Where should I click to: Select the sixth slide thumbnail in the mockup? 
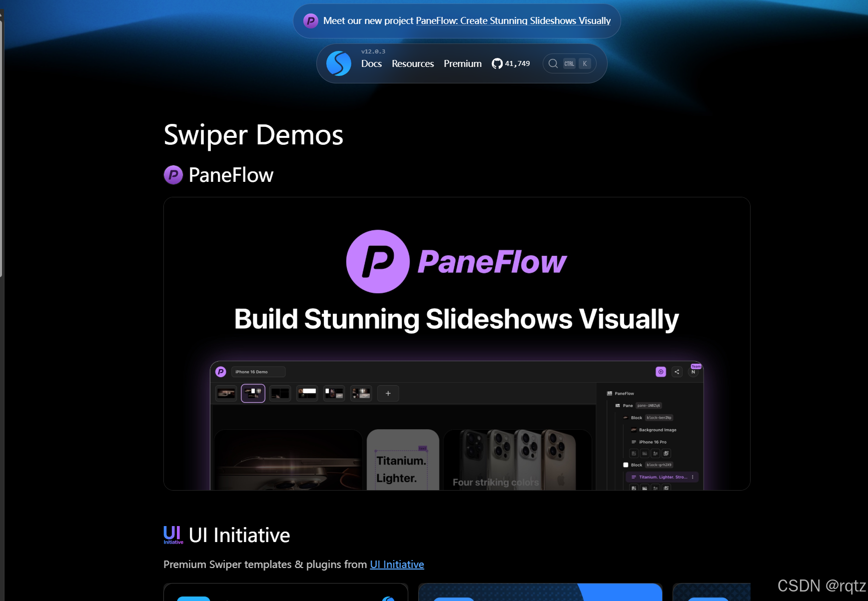(x=361, y=393)
